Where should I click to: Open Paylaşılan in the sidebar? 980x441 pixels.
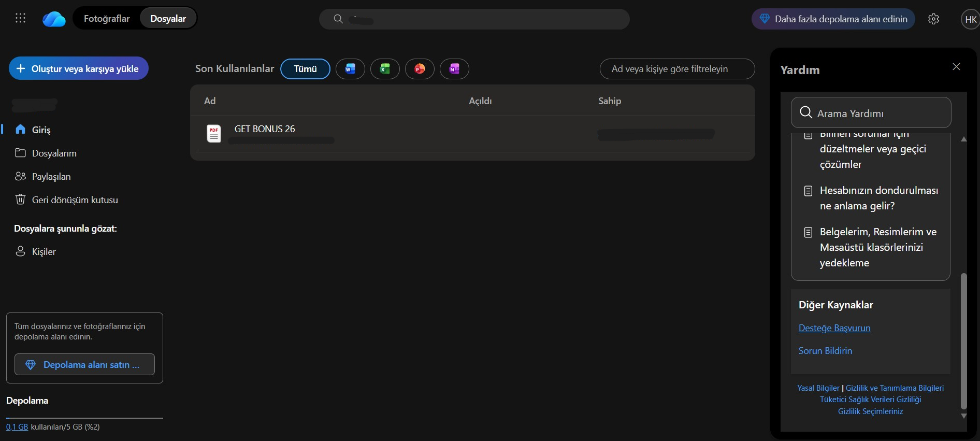[x=51, y=177]
